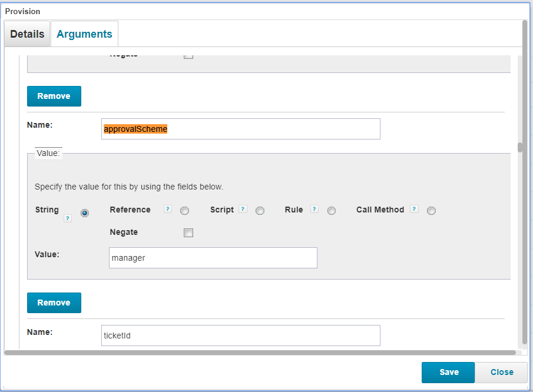Enable the Negate checkbox under approvalScheme
Screen dimensions: 533x392
click(188, 232)
